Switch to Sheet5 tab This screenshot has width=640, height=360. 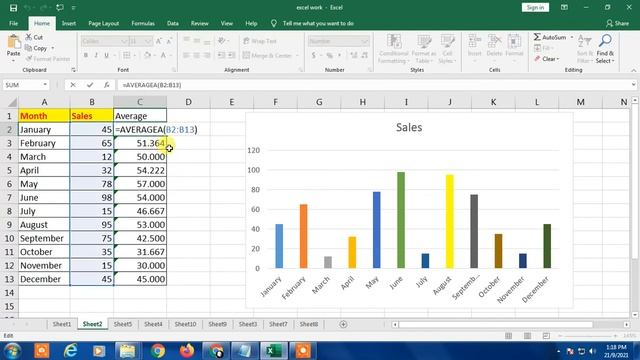pyautogui.click(x=123, y=324)
